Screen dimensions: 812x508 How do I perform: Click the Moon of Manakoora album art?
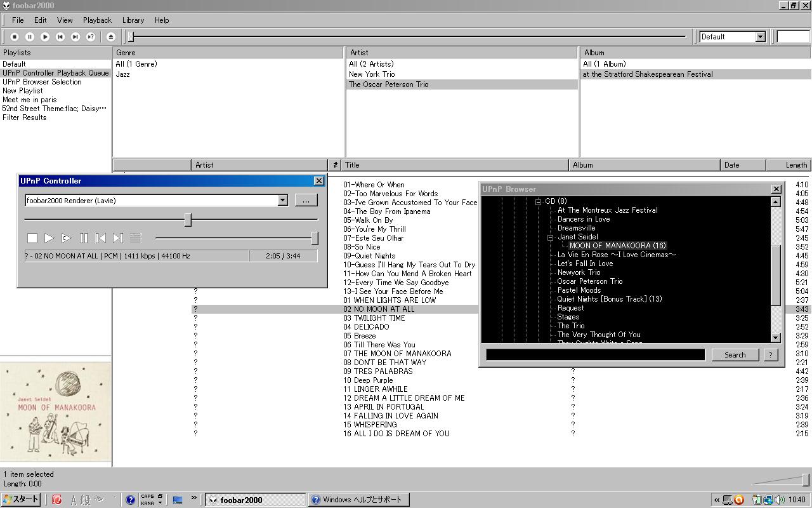(56, 411)
